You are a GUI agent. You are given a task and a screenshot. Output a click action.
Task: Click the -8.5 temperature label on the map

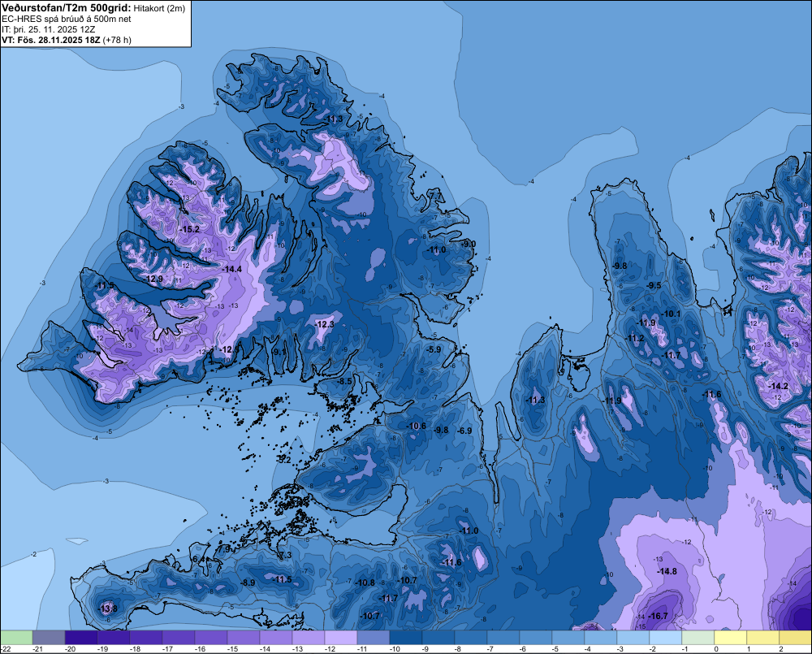[344, 381]
